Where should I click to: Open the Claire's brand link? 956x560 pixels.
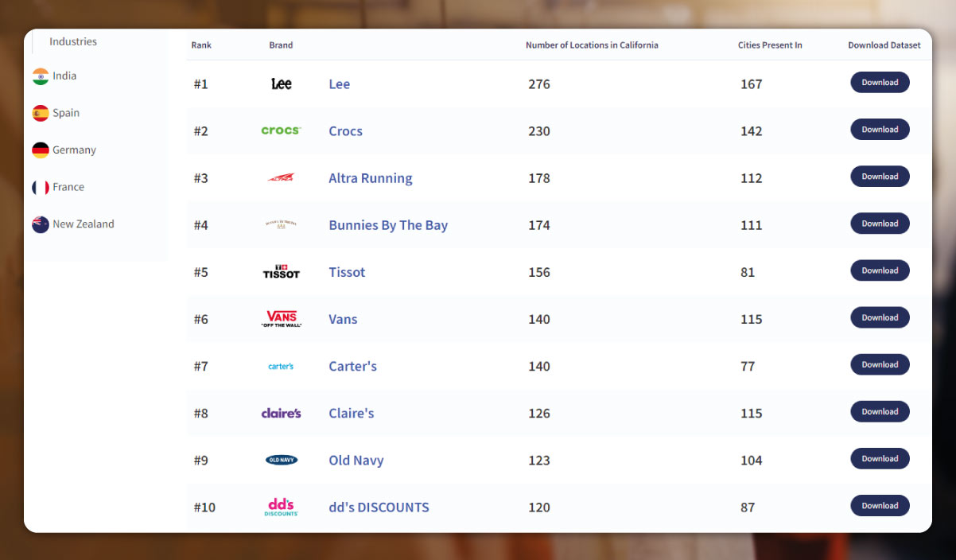tap(352, 413)
